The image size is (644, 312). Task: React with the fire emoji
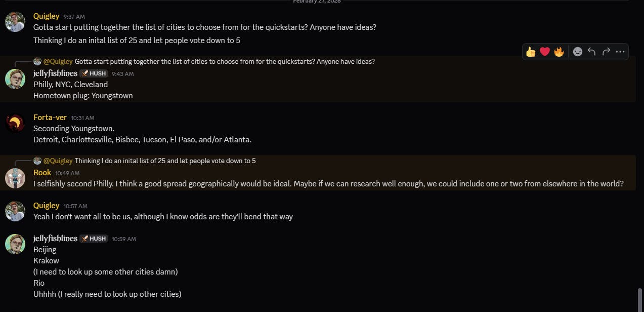pyautogui.click(x=559, y=52)
